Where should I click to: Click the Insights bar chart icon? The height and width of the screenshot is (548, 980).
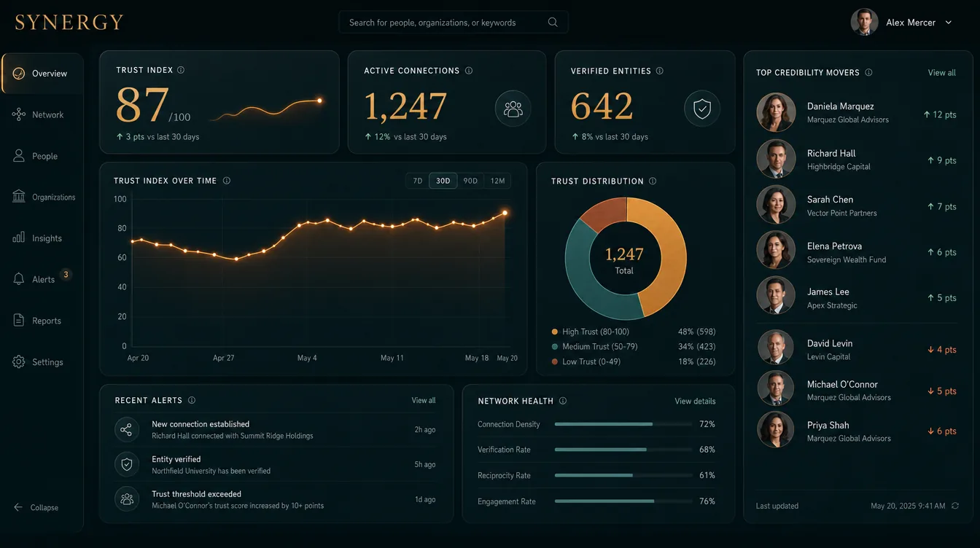click(x=19, y=238)
